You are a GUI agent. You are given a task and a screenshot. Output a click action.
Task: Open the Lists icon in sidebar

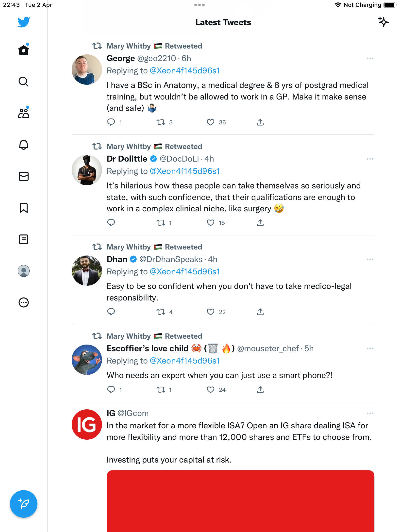tap(24, 239)
